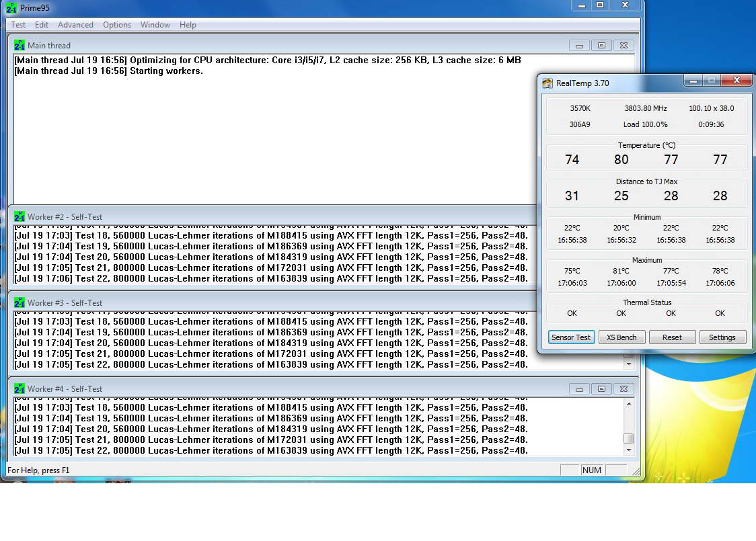
Task: Minimize the RealTemp window
Action: pyautogui.click(x=693, y=81)
